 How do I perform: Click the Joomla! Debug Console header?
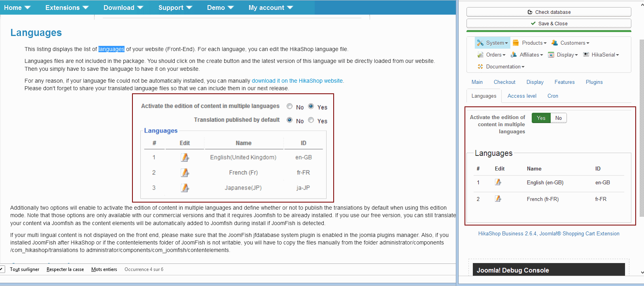pyautogui.click(x=549, y=270)
